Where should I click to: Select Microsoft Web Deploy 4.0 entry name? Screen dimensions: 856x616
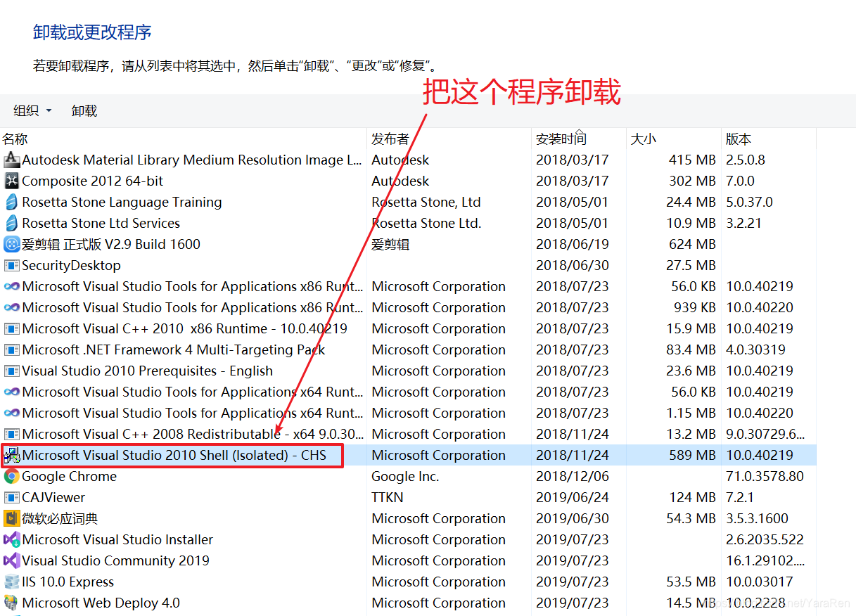click(x=101, y=603)
